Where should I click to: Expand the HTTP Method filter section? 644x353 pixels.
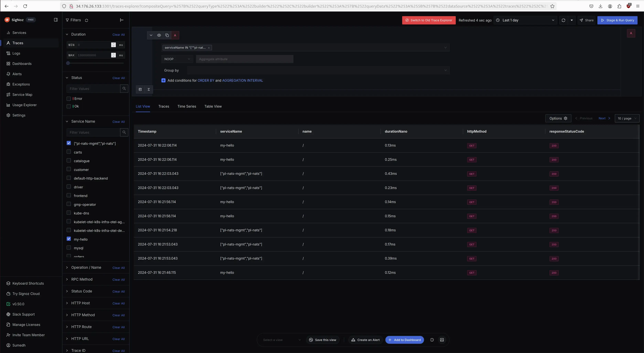point(83,315)
